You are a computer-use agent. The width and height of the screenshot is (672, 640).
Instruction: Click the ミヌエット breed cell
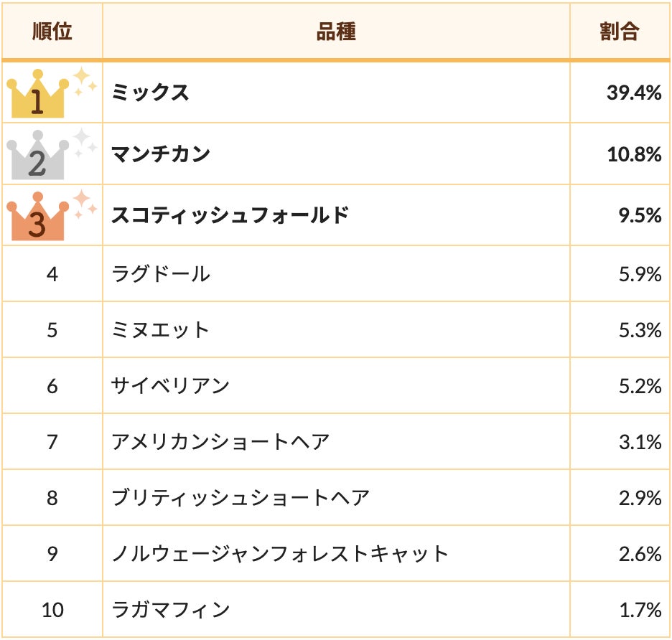[160, 329]
